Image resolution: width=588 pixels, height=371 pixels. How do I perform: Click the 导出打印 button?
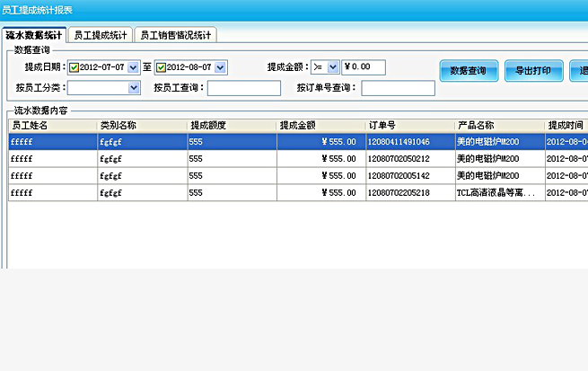click(x=533, y=70)
